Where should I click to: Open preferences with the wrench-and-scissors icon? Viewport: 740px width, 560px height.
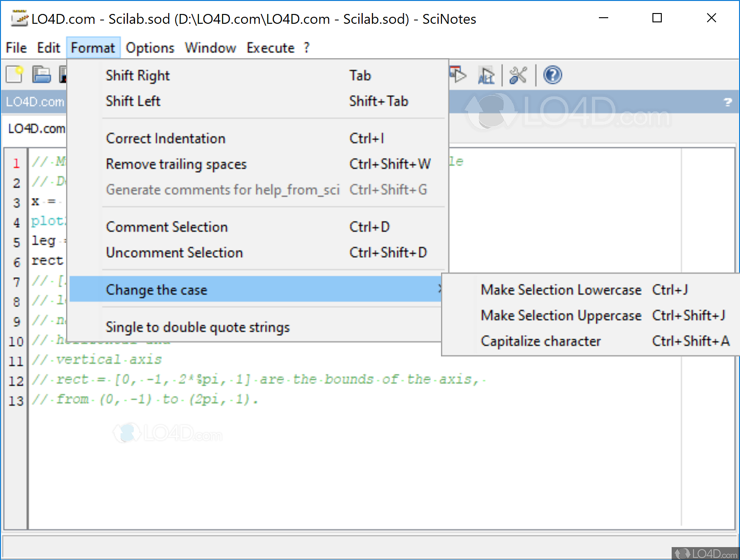[x=518, y=75]
